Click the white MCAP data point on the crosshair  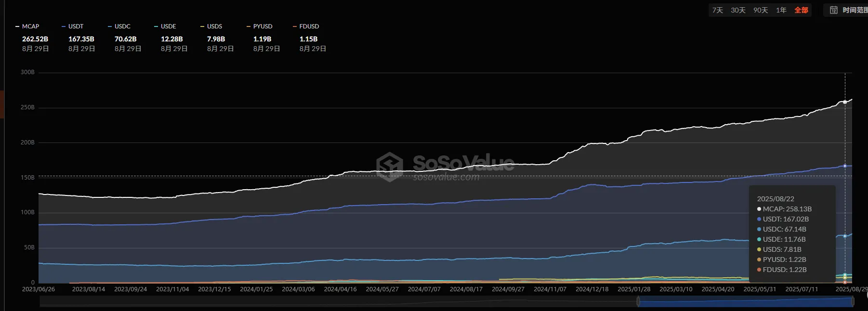coord(845,102)
